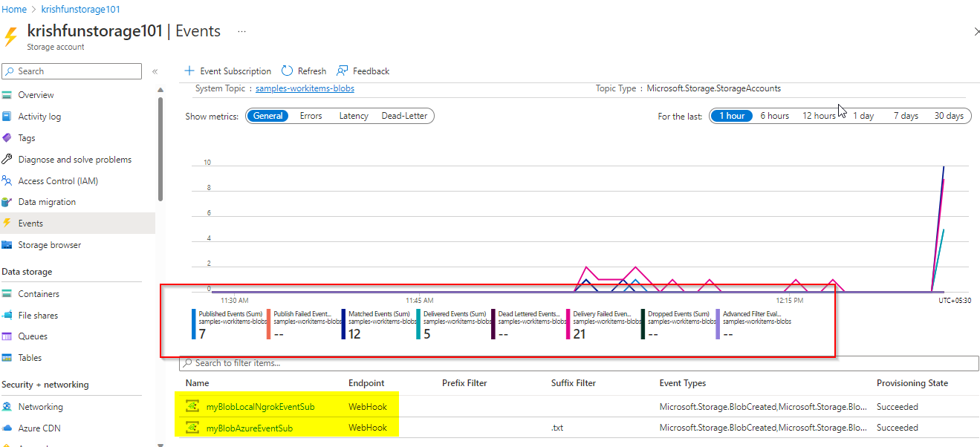Select 1 day time range
The image size is (980, 447).
coord(863,116)
